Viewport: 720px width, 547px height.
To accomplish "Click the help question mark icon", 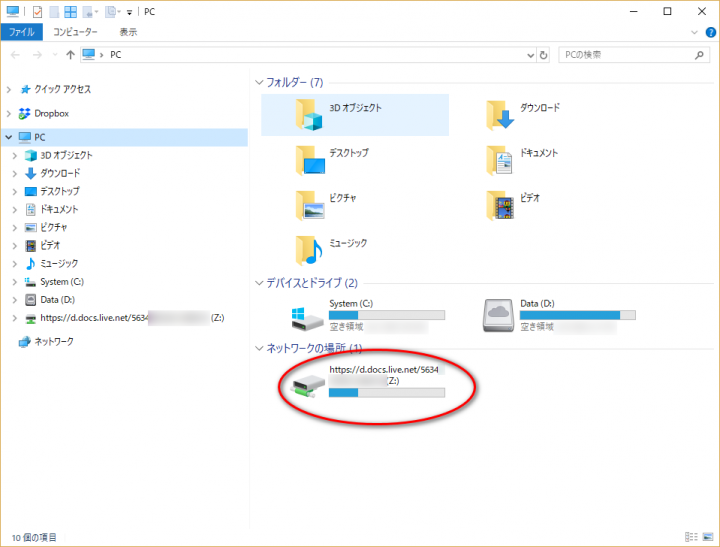I will click(709, 32).
